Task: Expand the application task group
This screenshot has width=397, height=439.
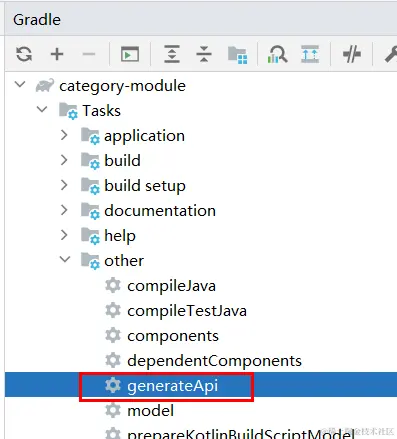Action: (64, 135)
